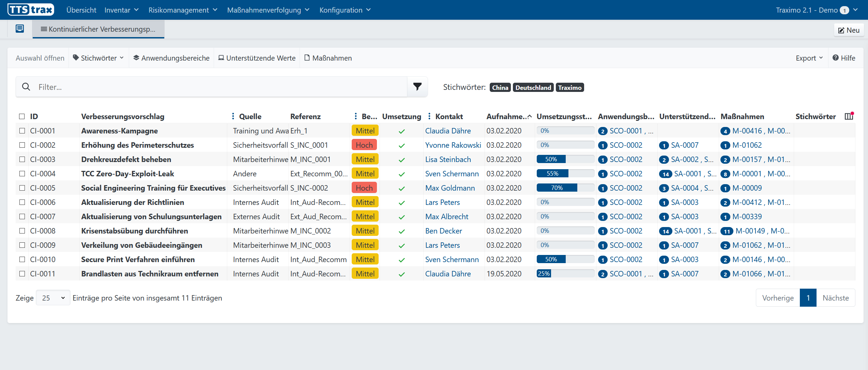Click Unterstützende Werte toolbar item
This screenshot has width=868, height=370.
tap(257, 58)
